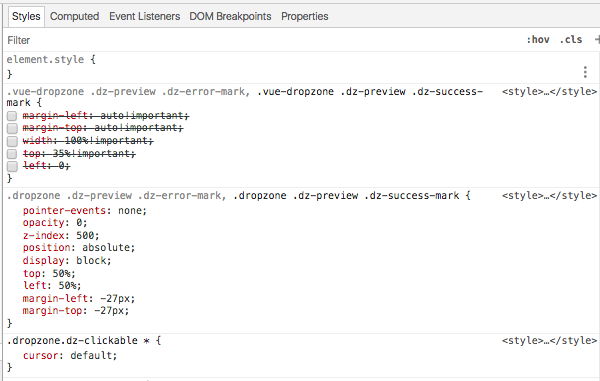Image resolution: width=600 pixels, height=381 pixels.
Task: Open the Properties tab
Action: click(305, 16)
